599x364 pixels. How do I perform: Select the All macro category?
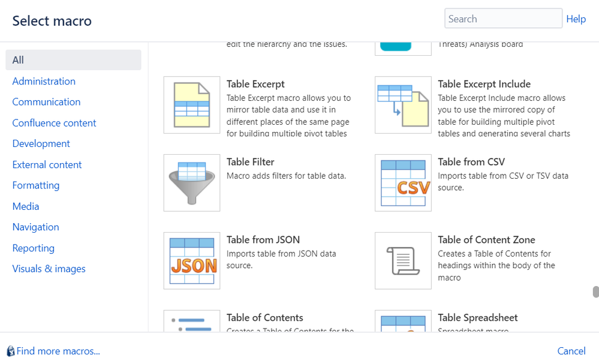(73, 60)
